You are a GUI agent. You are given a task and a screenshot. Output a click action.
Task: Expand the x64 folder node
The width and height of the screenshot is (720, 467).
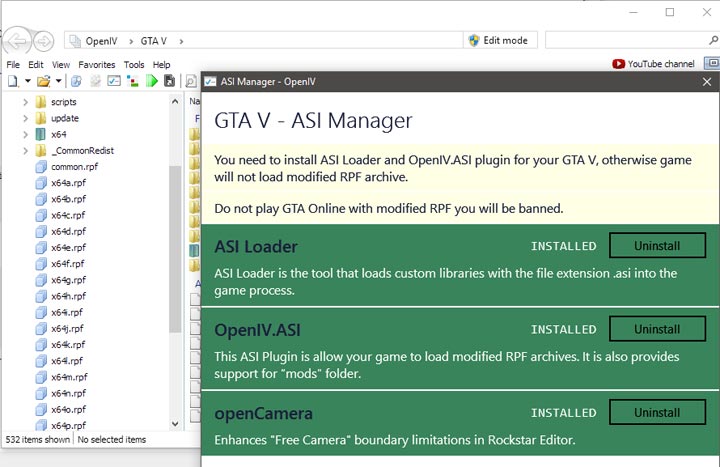25,134
